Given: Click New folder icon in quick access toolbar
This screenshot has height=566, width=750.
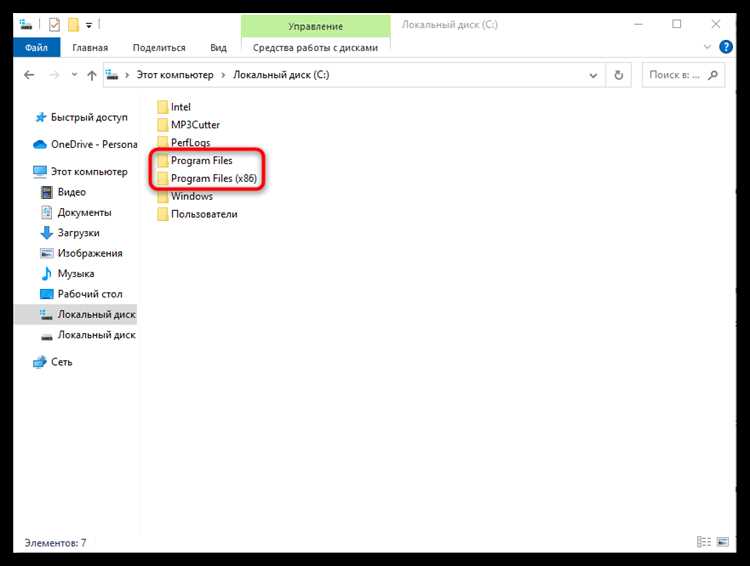Looking at the screenshot, I should coord(73,24).
